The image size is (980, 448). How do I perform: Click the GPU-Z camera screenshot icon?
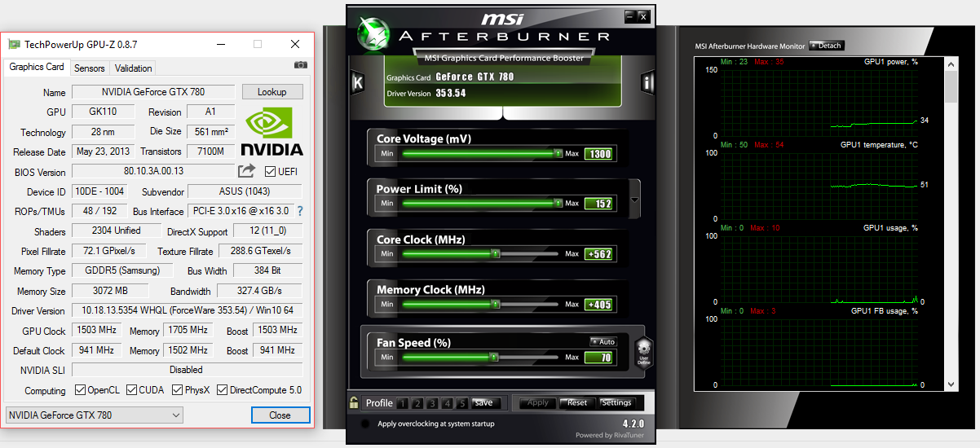click(x=300, y=65)
